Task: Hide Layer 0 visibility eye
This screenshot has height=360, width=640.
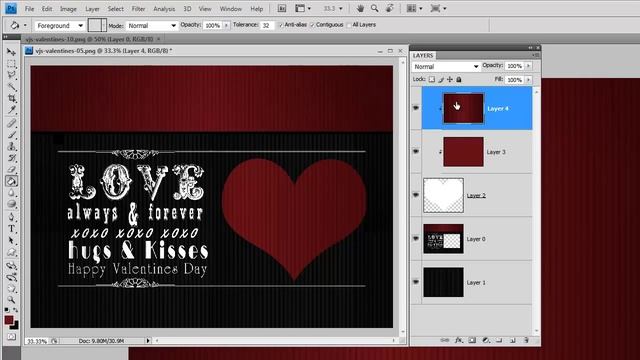Action: (x=416, y=238)
